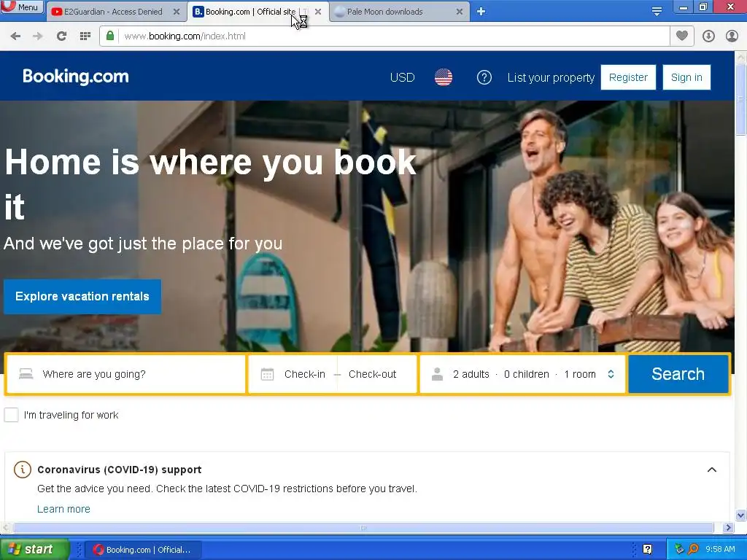Open the downloads icon in toolbar
This screenshot has height=560, width=747.
pyautogui.click(x=708, y=36)
